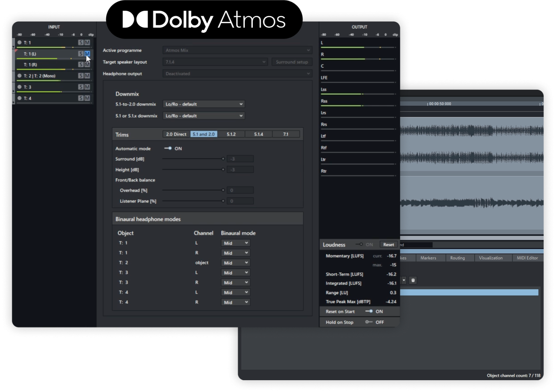Mute input track T: 1
The width and height of the screenshot is (555, 392).
click(87, 43)
